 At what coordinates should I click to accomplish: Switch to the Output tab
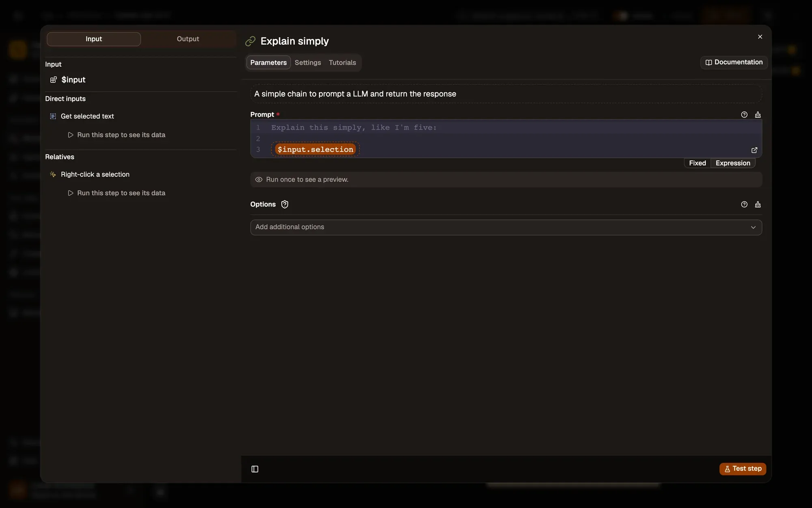(188, 39)
